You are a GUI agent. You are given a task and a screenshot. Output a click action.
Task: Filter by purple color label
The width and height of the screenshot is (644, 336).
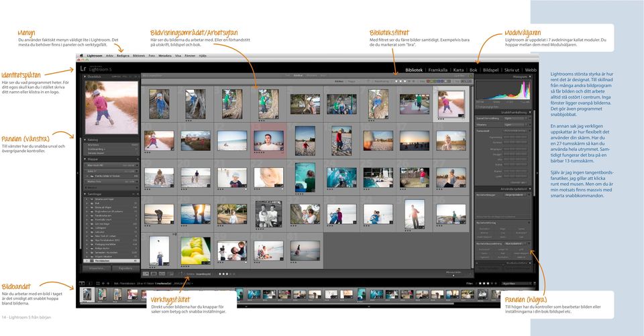click(443, 81)
